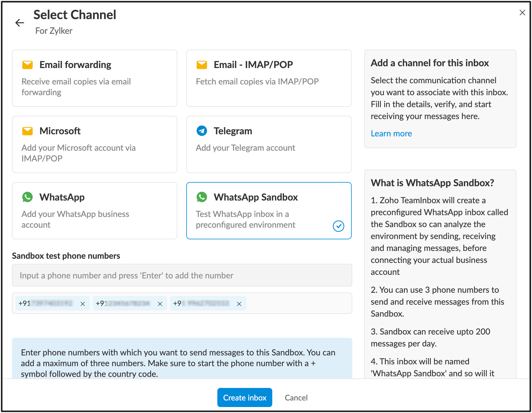The width and height of the screenshot is (532, 413).
Task: Focus the sandbox phone number input field
Action: (182, 275)
